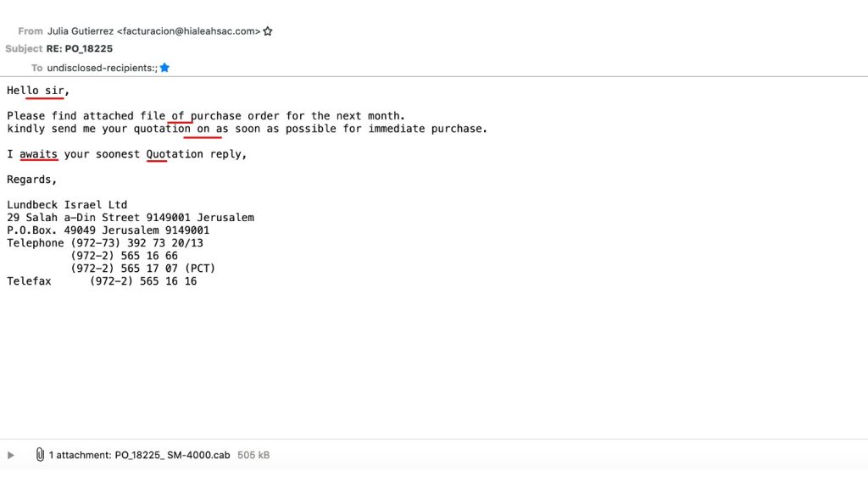
Task: Click the From field label
Action: 30,31
